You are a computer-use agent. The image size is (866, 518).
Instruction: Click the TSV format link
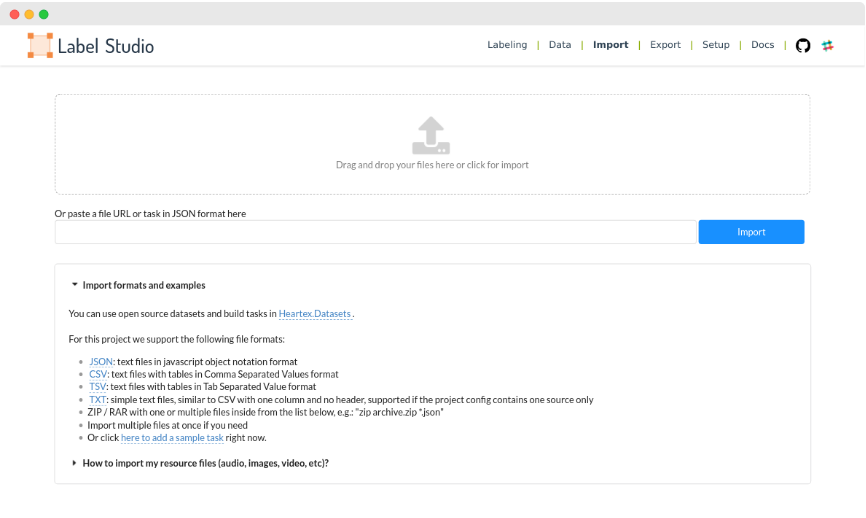97,387
